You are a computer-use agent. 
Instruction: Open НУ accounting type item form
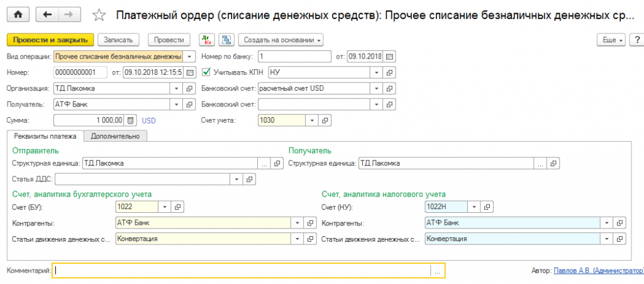click(x=390, y=72)
